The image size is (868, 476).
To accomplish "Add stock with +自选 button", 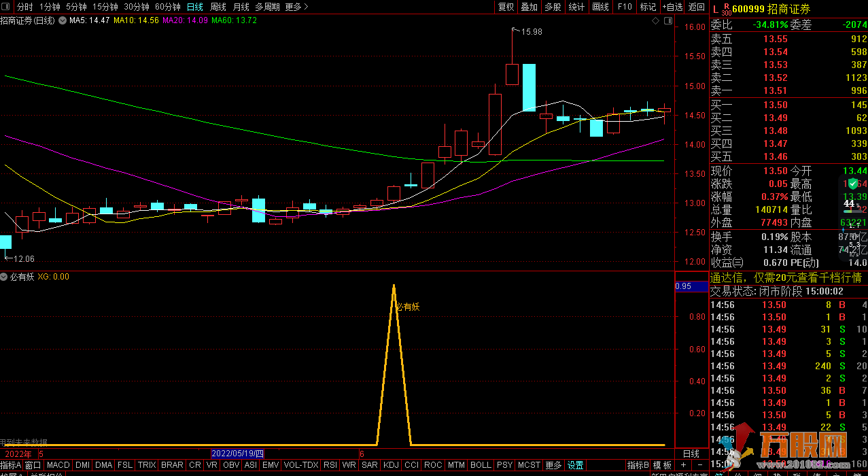I will pyautogui.click(x=672, y=7).
